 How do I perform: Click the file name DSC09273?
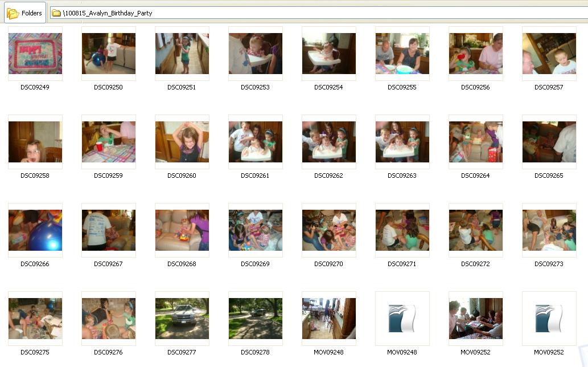pos(549,264)
